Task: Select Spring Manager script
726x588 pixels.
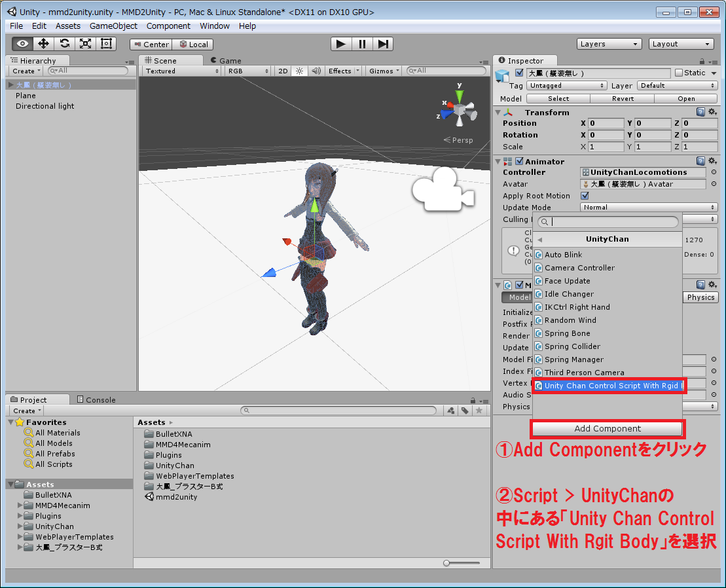Action: pos(608,359)
